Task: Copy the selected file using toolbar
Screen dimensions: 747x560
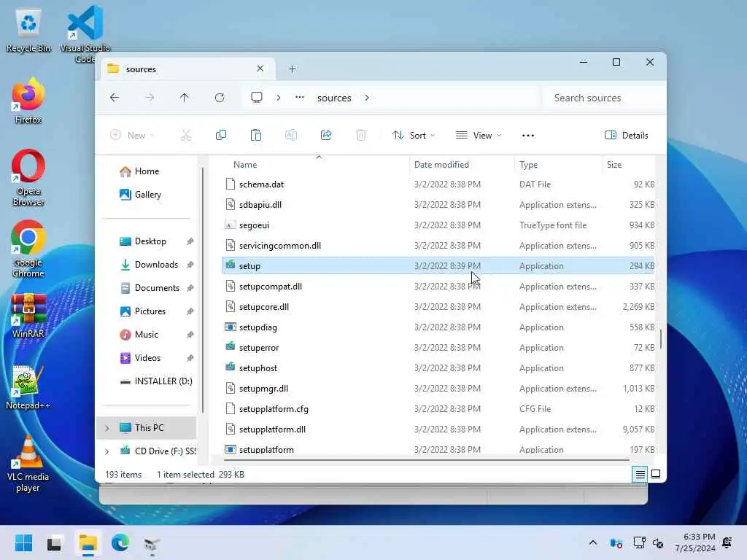Action: [x=221, y=135]
